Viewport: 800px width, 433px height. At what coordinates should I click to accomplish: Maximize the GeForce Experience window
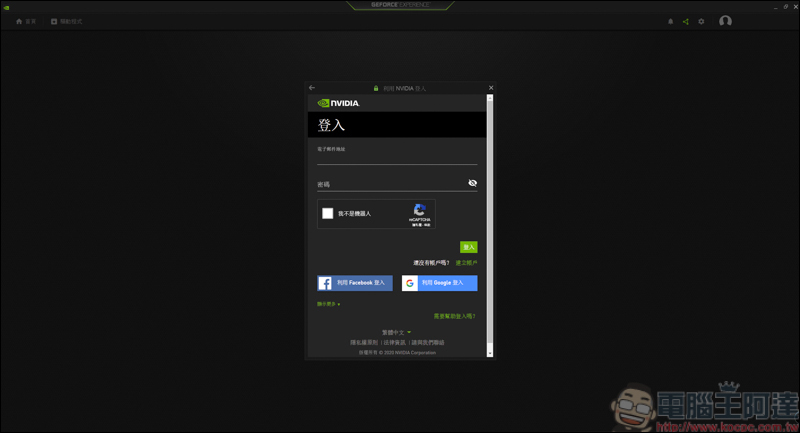(x=786, y=7)
